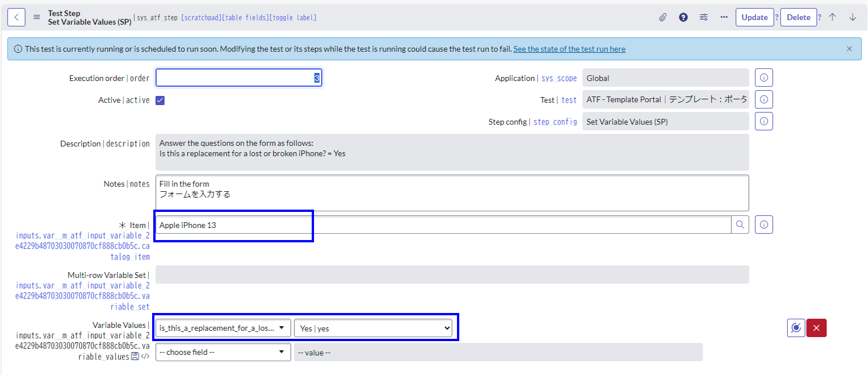Viewport: 868px width, 375px height.
Task: Open the personalize form sliders icon
Action: pos(704,17)
